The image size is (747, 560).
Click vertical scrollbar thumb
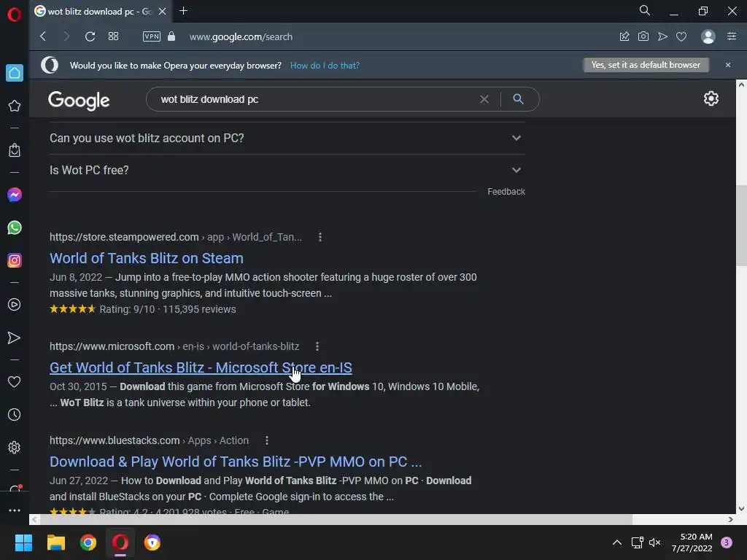click(741, 225)
